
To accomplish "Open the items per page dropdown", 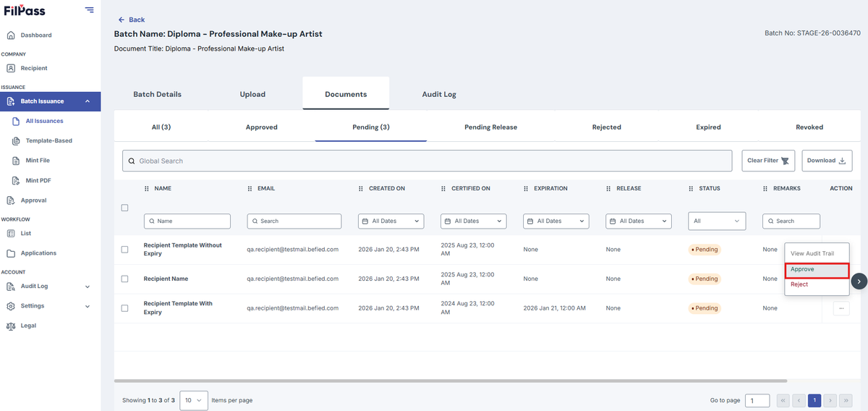I will pyautogui.click(x=194, y=400).
